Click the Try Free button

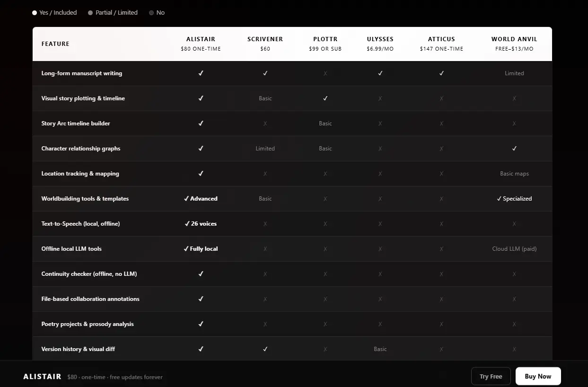pos(491,376)
